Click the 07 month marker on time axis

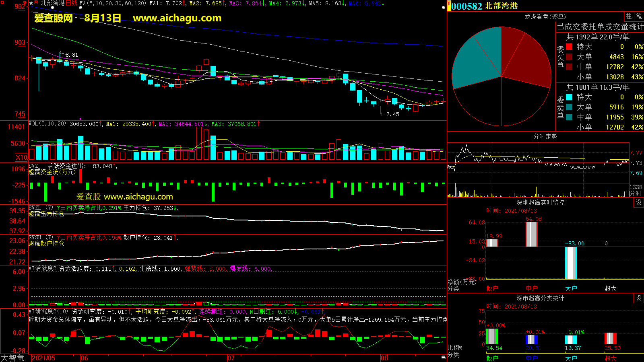(x=231, y=358)
